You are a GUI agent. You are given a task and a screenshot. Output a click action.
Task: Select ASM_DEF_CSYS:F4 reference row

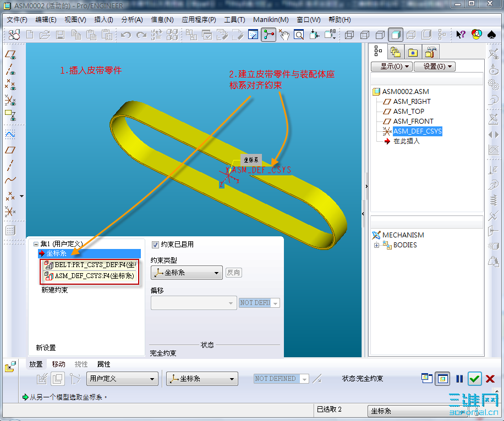[90, 276]
